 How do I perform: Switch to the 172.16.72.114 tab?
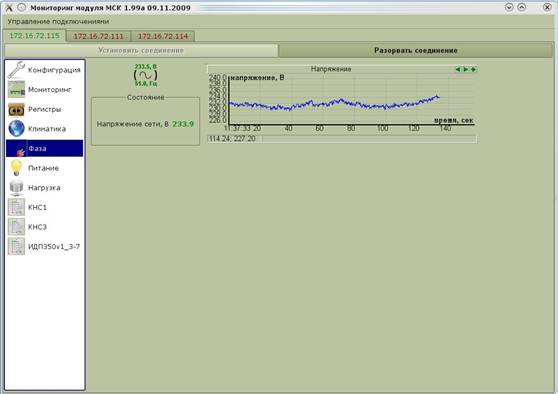pyautogui.click(x=163, y=36)
